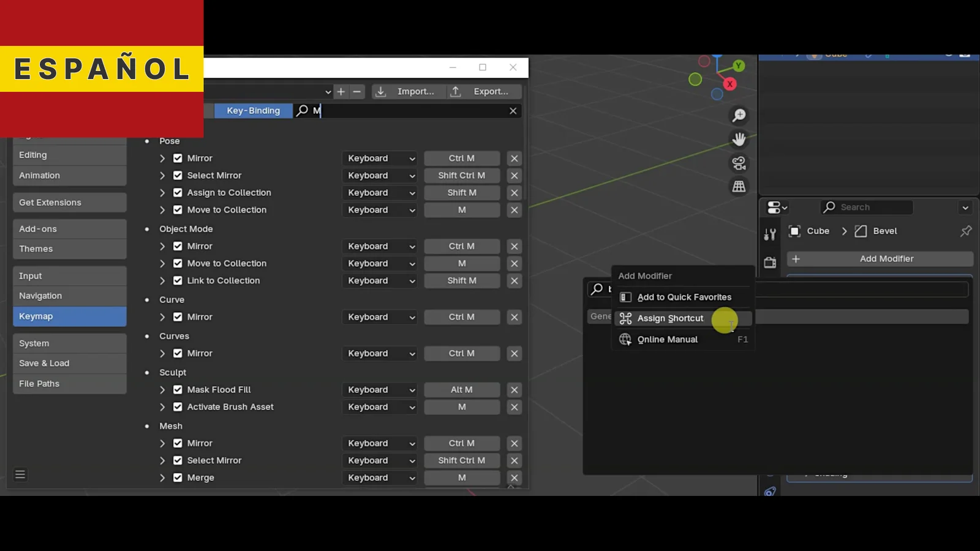The image size is (980, 551).
Task: Click the pin icon beside Bevel
Action: coord(965,231)
